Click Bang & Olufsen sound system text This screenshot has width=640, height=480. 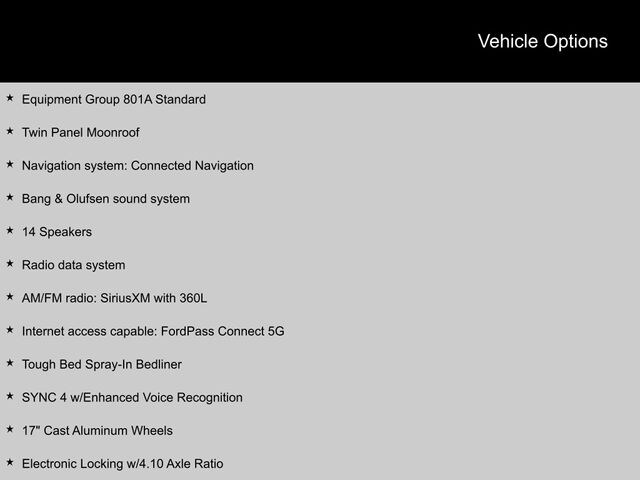pos(106,198)
